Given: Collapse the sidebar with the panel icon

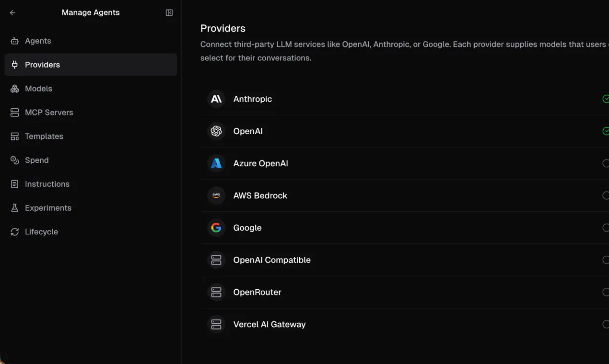Looking at the screenshot, I should (169, 13).
